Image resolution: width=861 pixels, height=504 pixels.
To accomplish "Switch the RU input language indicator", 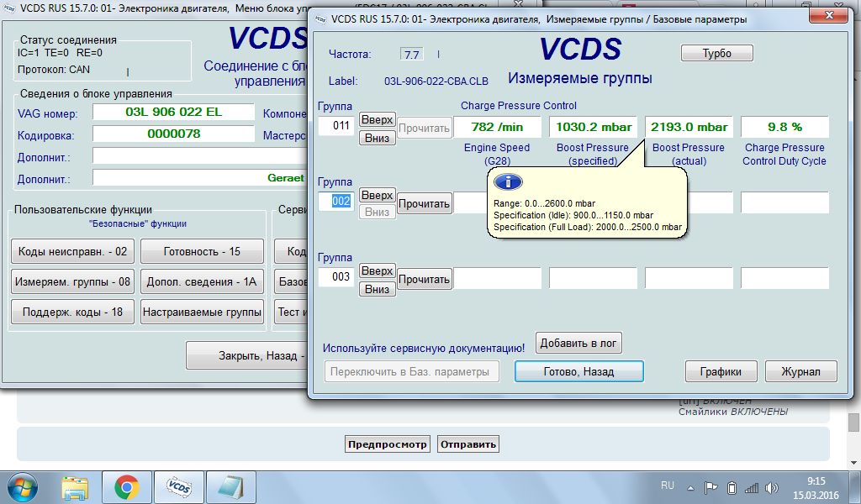I will (668, 486).
